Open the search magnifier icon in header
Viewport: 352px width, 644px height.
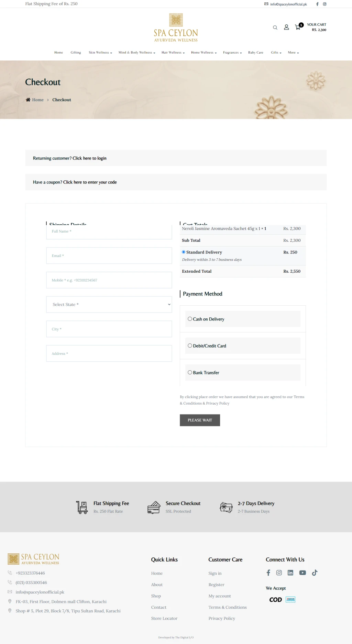pyautogui.click(x=275, y=27)
